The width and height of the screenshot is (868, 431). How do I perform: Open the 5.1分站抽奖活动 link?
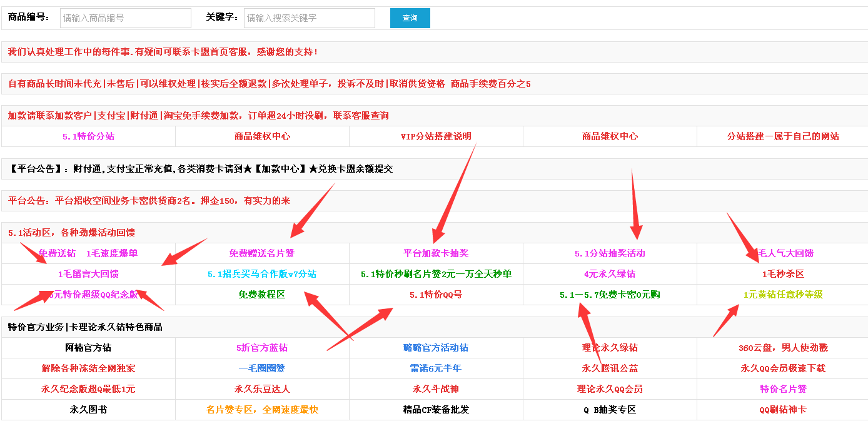(609, 253)
